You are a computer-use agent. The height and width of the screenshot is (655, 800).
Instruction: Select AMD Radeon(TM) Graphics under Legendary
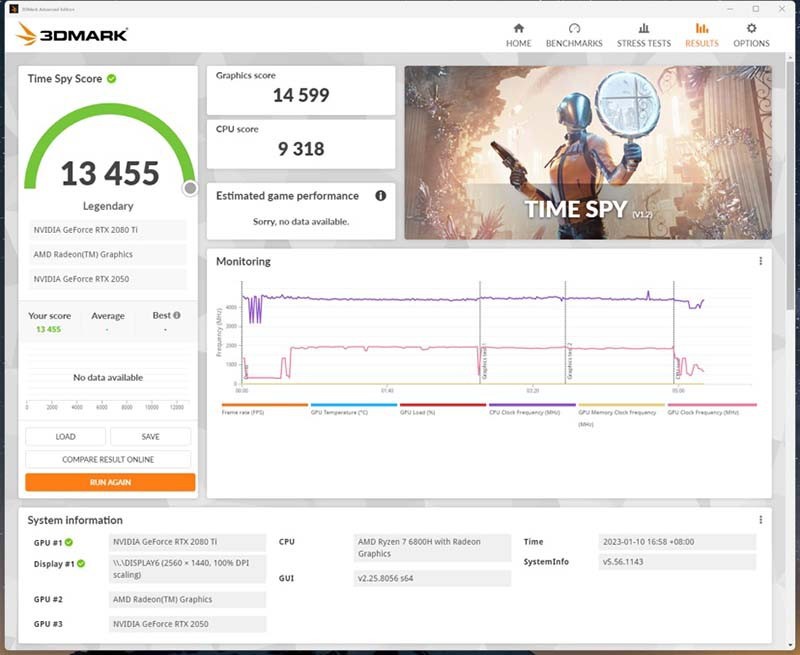click(108, 254)
